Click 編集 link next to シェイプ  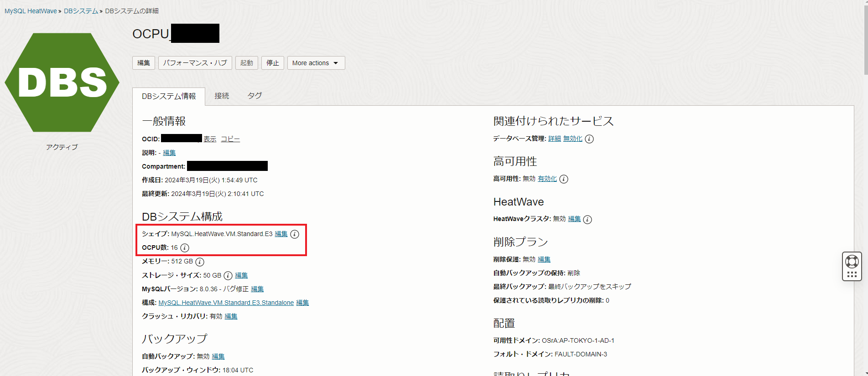[281, 234]
